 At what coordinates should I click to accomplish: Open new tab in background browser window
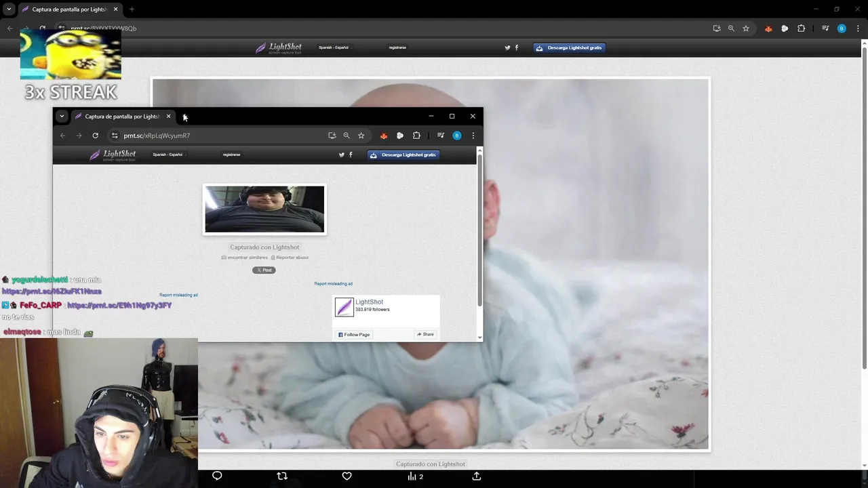coord(132,9)
